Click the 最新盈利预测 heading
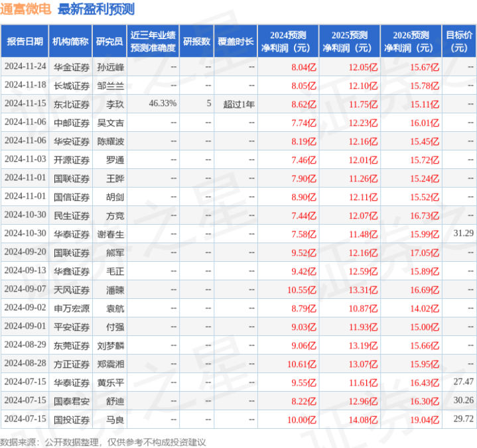This screenshot has height=448, width=477. click(x=96, y=9)
